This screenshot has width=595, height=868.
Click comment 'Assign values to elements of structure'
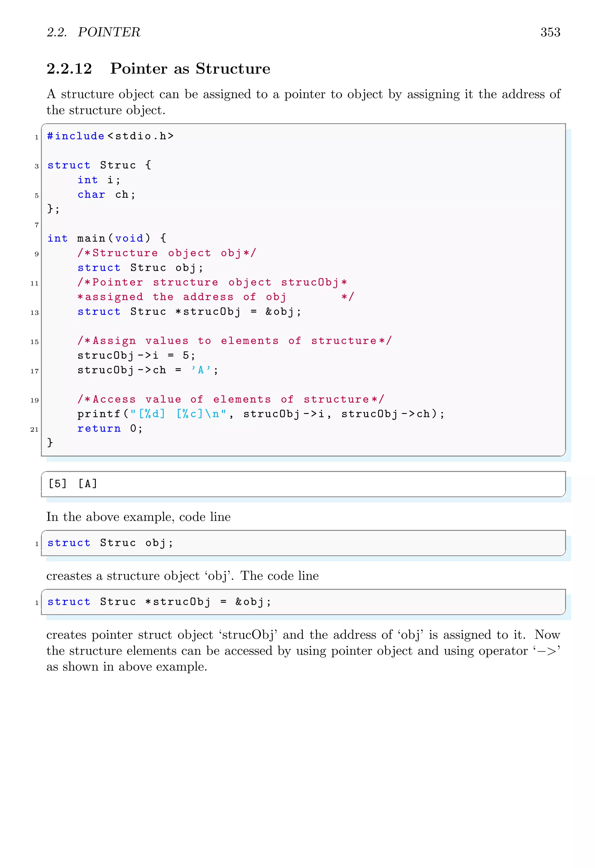click(x=234, y=341)
